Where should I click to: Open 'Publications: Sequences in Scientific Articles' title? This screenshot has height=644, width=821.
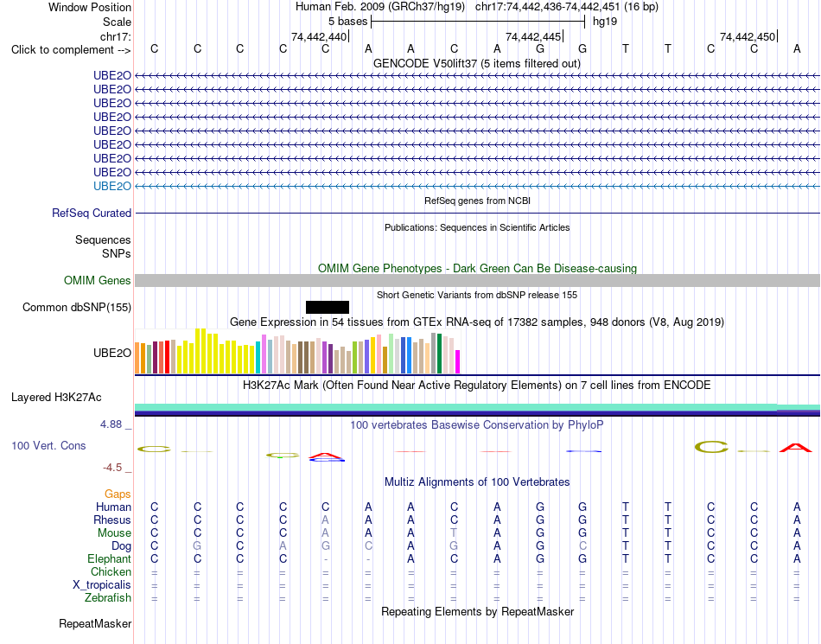click(x=477, y=227)
